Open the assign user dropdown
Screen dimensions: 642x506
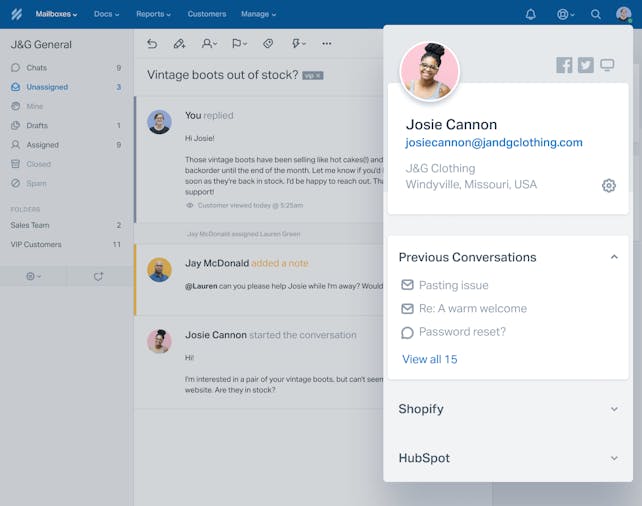coord(209,44)
